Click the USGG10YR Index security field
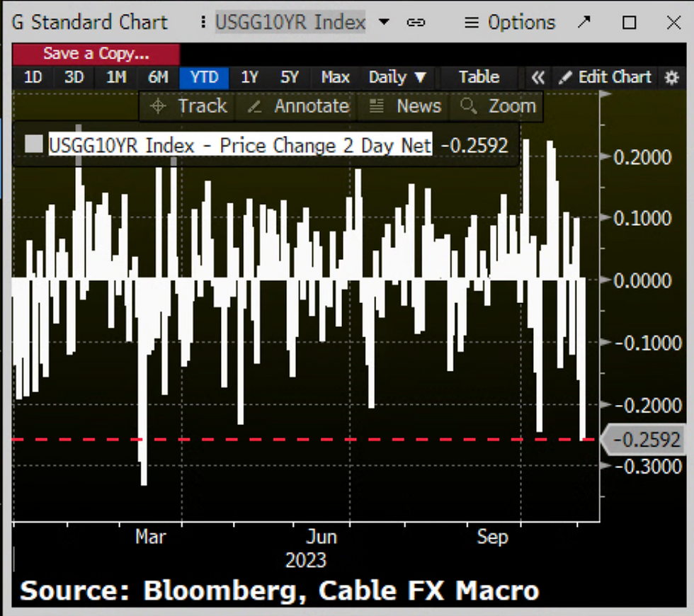Viewport: 694px width, 616px height. (x=290, y=22)
